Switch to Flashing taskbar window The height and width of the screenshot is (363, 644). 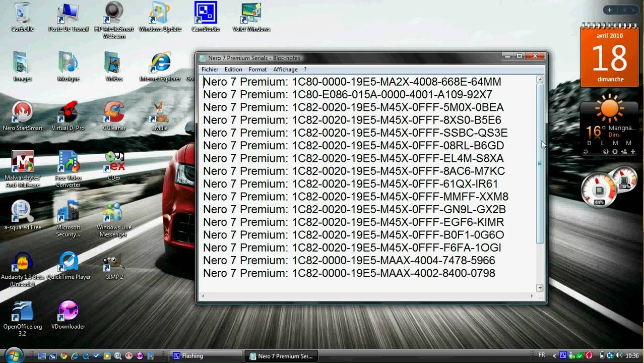click(x=206, y=356)
